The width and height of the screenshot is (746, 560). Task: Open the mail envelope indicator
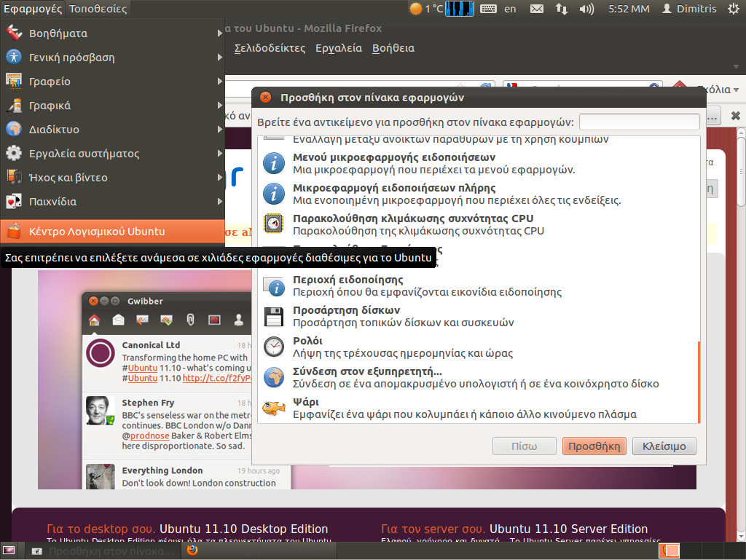[x=537, y=9]
